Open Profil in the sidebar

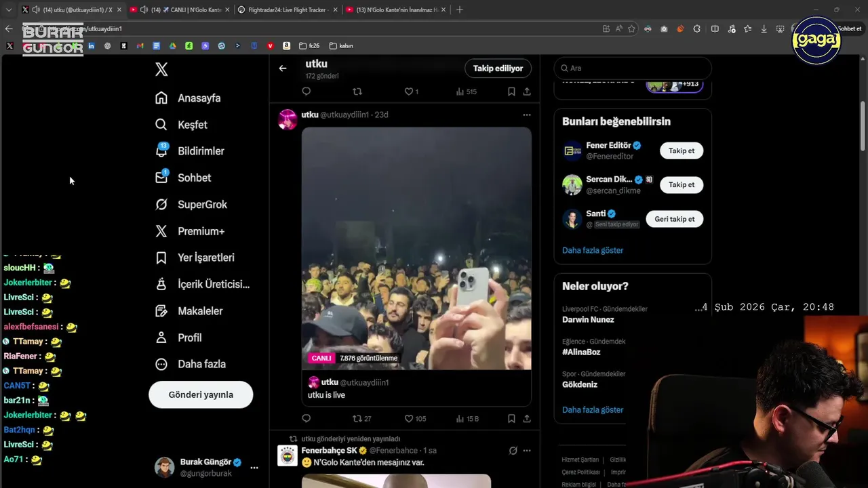point(178,338)
